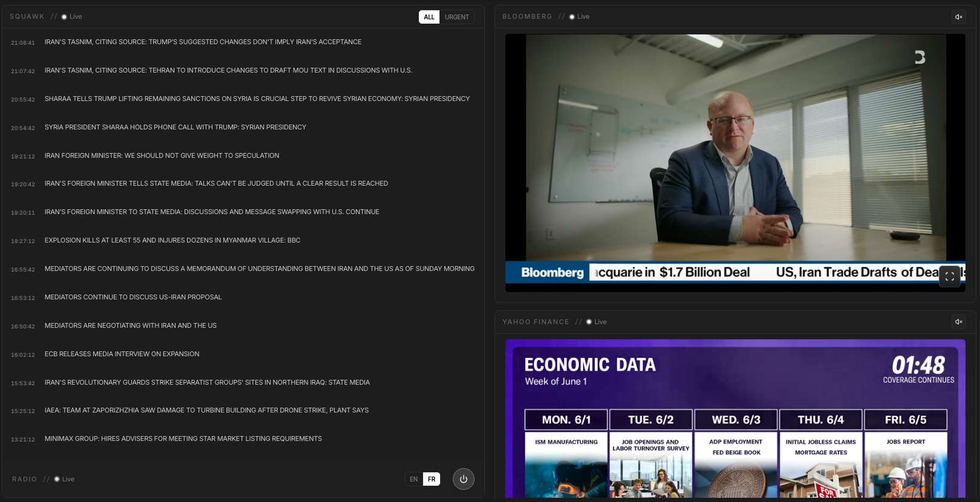This screenshot has height=502, width=980.
Task: Open the Bloomberg video in fullscreen
Action: click(950, 276)
